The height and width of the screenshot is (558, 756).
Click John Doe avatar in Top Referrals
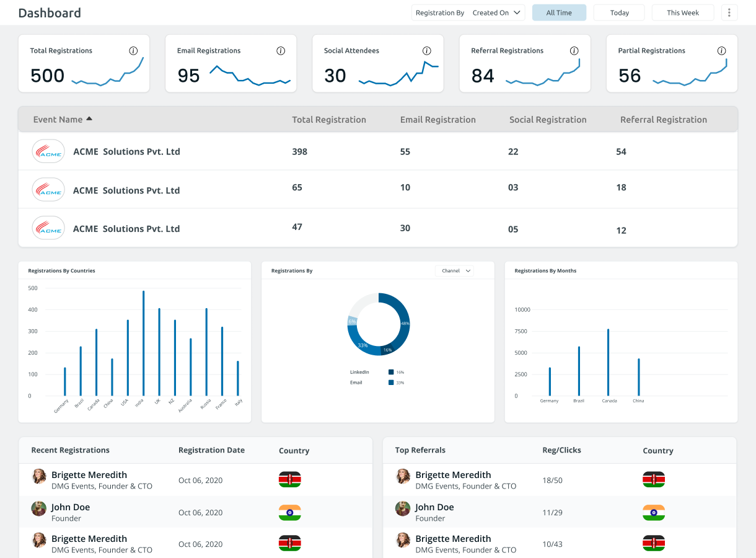(x=403, y=508)
